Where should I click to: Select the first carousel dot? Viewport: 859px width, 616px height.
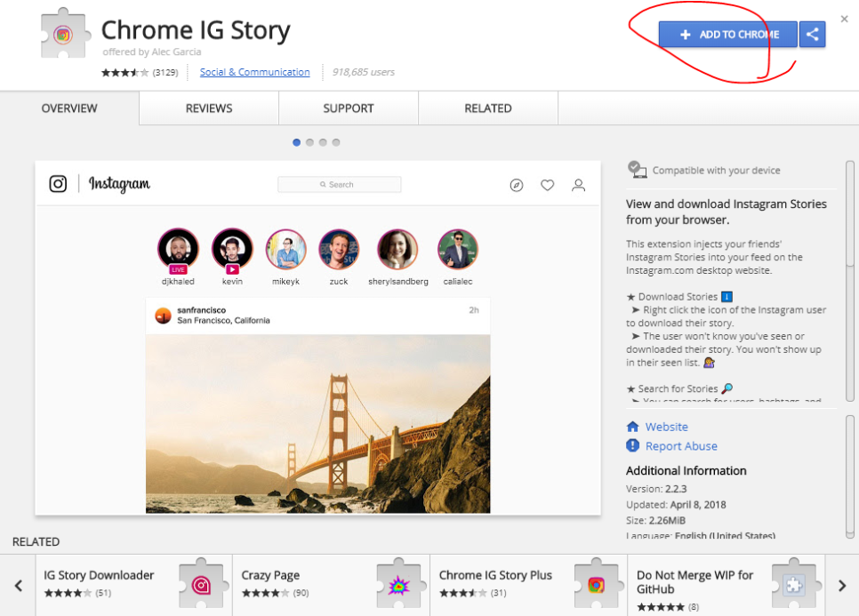296,142
